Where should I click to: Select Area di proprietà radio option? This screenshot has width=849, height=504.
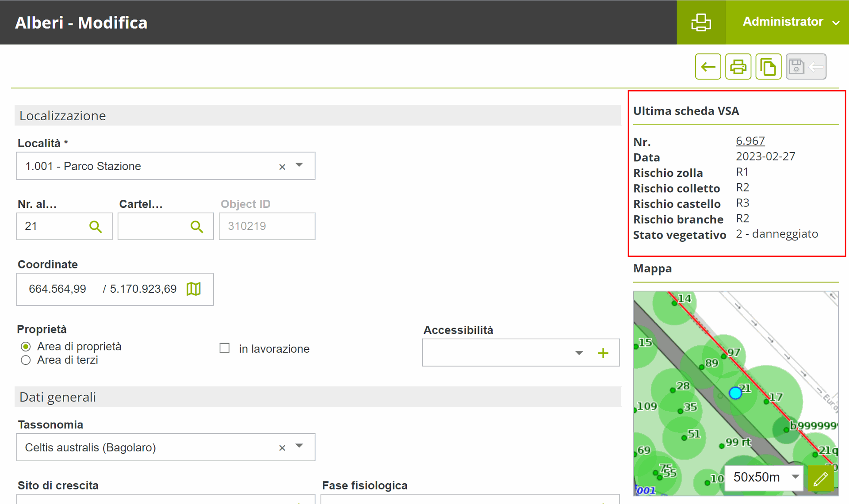[x=26, y=347]
